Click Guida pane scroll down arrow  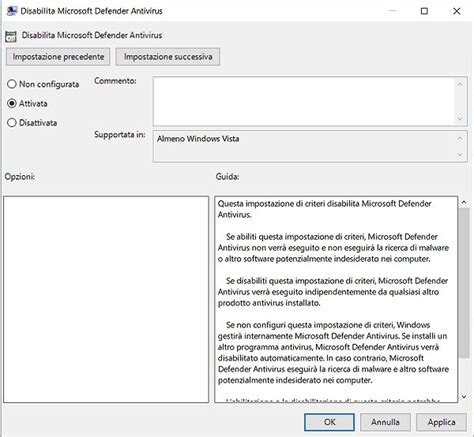pyautogui.click(x=464, y=397)
